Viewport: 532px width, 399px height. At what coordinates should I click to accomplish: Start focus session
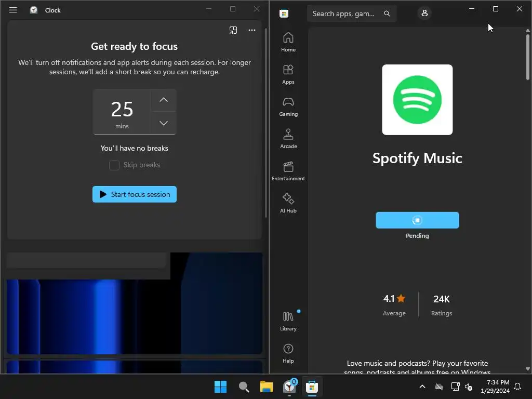click(x=135, y=194)
